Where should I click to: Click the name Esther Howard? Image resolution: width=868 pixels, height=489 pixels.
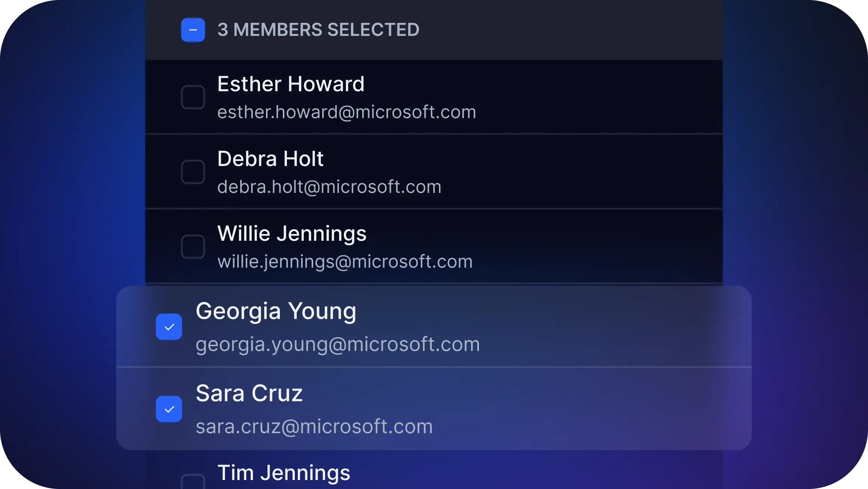[291, 84]
